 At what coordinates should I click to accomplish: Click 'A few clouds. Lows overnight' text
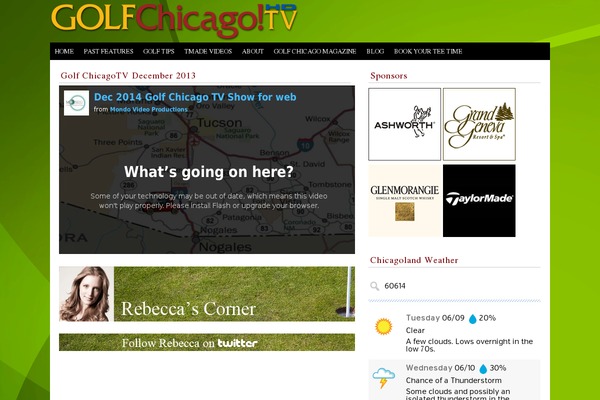pos(469,345)
